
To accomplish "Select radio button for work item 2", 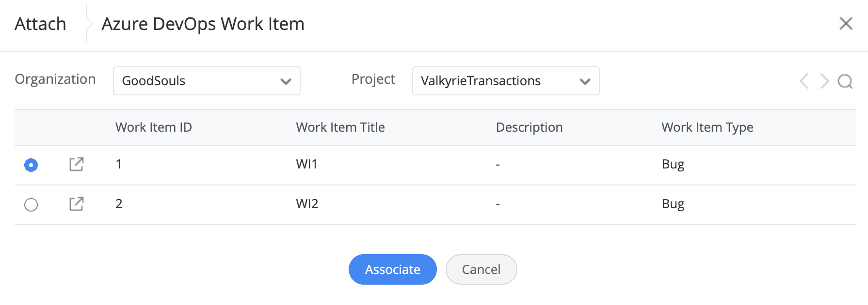I will (31, 205).
